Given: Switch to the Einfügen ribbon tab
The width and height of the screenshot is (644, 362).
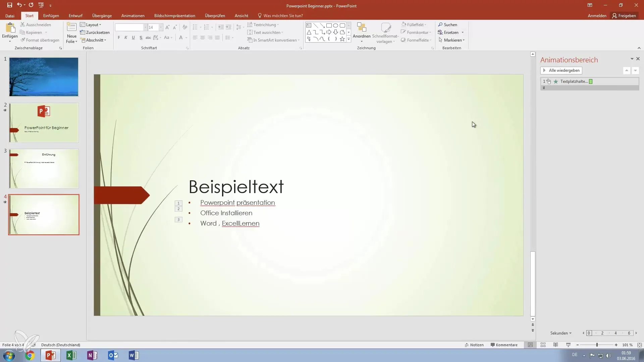Looking at the screenshot, I should [51, 15].
